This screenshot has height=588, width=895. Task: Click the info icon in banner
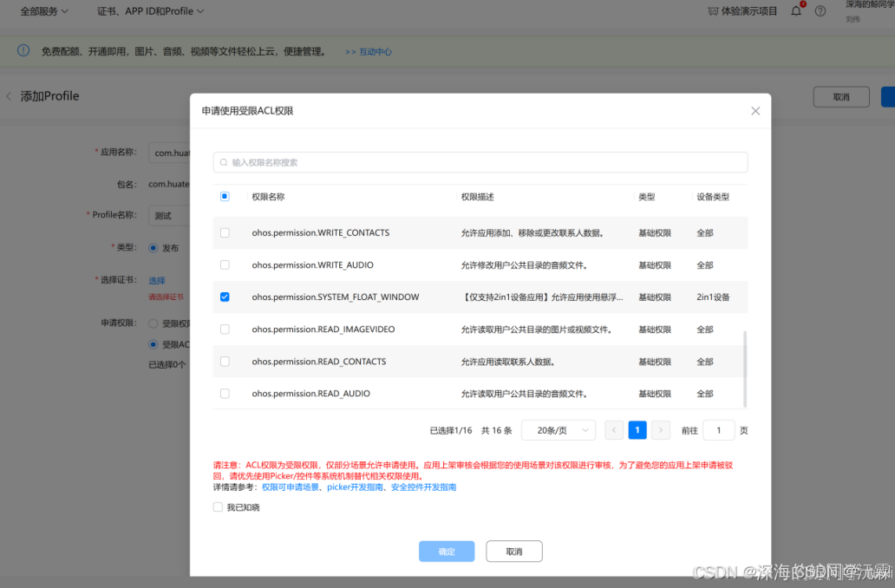coord(23,51)
